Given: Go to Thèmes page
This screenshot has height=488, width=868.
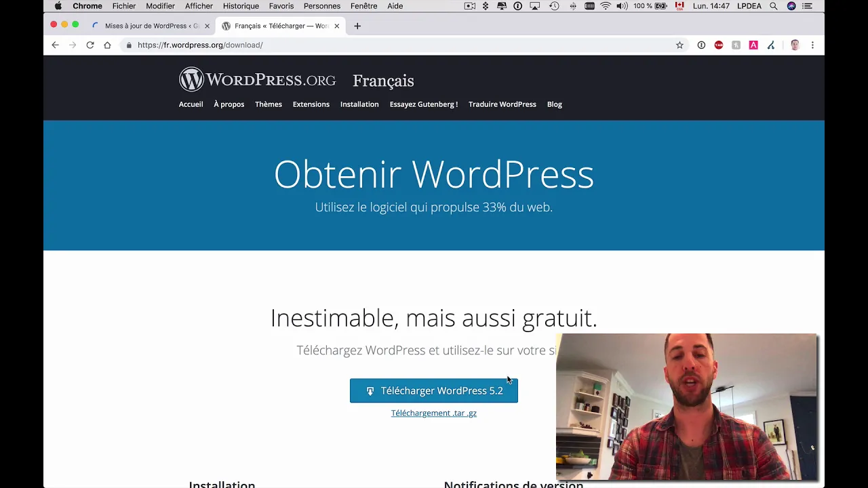Looking at the screenshot, I should tap(269, 104).
